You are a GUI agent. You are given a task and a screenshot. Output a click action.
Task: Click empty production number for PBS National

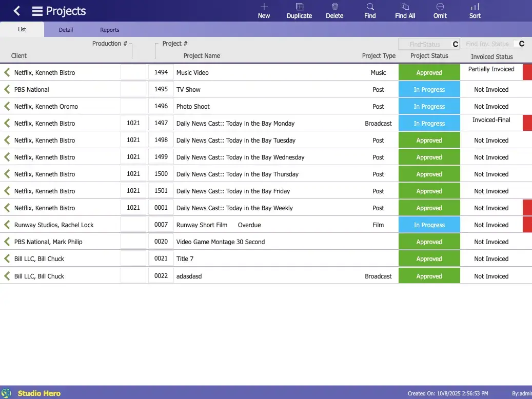coord(133,89)
